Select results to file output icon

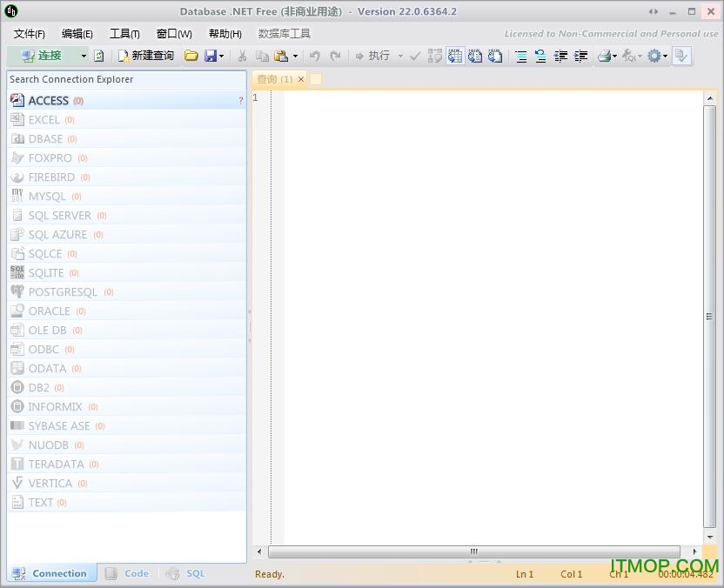pyautogui.click(x=495, y=56)
